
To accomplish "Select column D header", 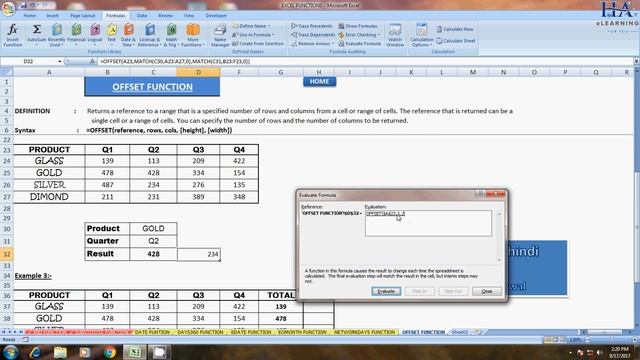I will (198, 72).
